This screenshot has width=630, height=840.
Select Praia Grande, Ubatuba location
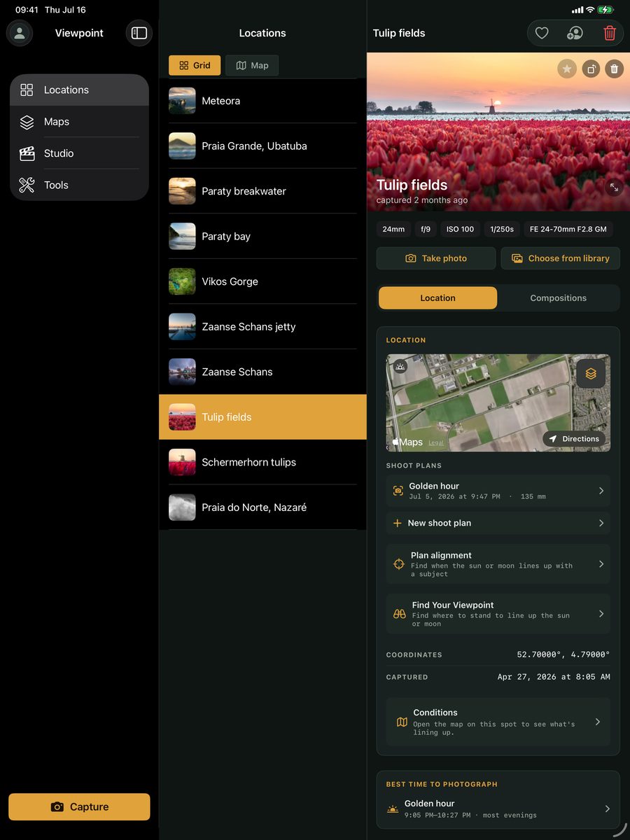[x=262, y=146]
